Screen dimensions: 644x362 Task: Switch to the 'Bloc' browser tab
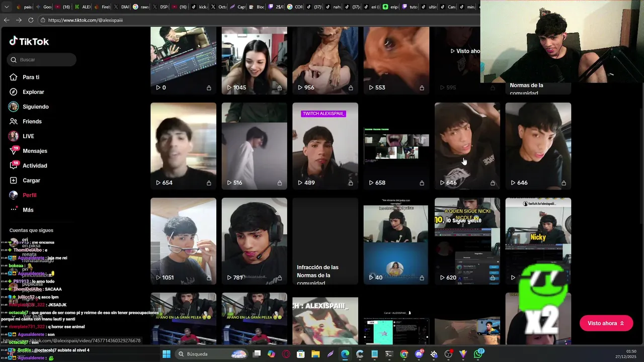[257, 7]
